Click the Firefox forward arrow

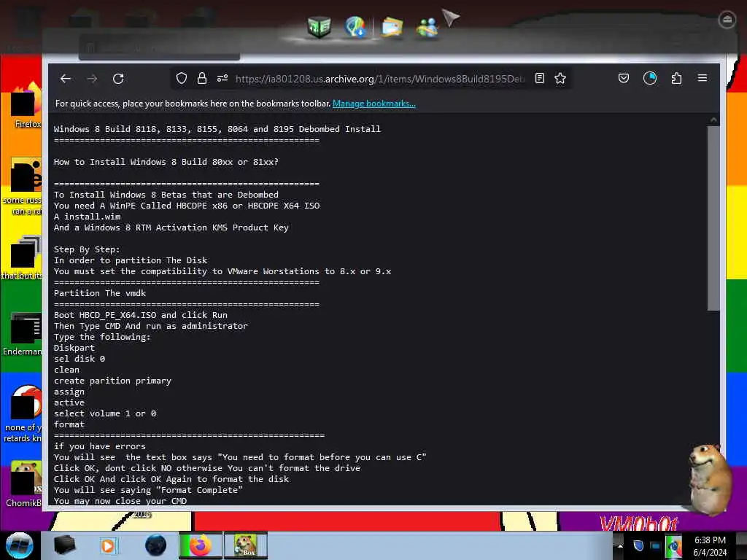(x=92, y=79)
